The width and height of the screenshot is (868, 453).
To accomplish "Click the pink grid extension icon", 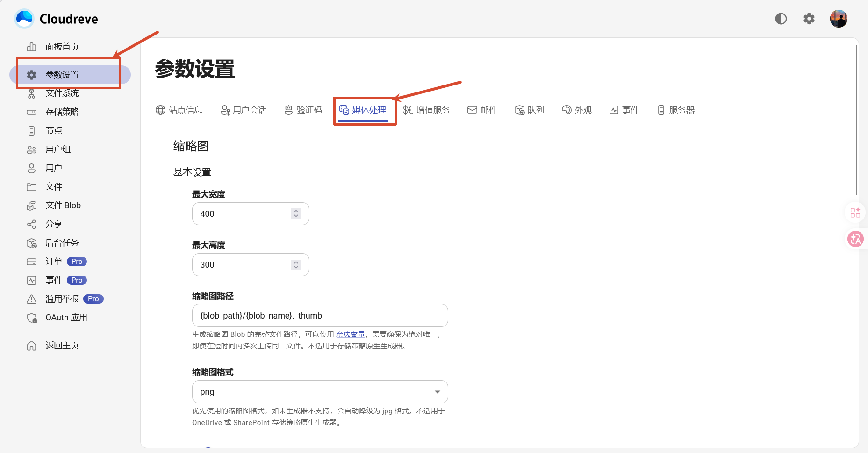I will [855, 212].
